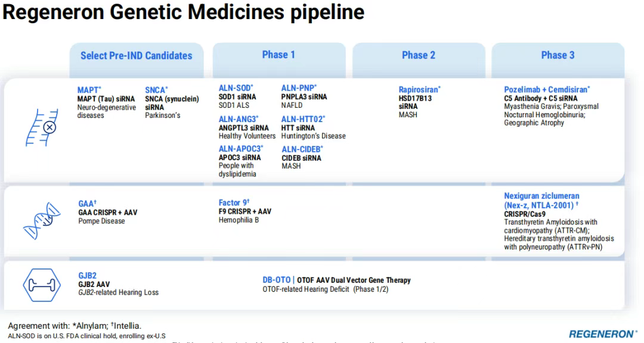
Task: Open the Rapirosiran Phase 2 entry
Action: [419, 90]
